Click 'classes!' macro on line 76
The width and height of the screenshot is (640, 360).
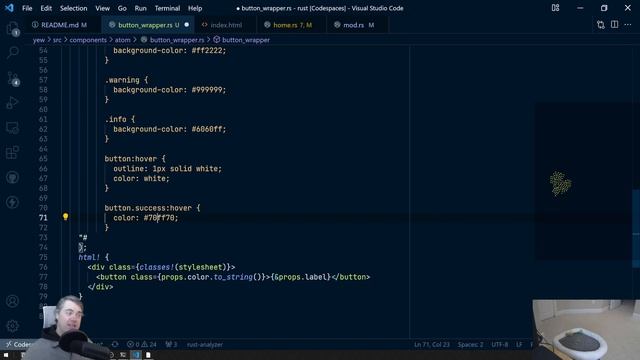click(157, 267)
